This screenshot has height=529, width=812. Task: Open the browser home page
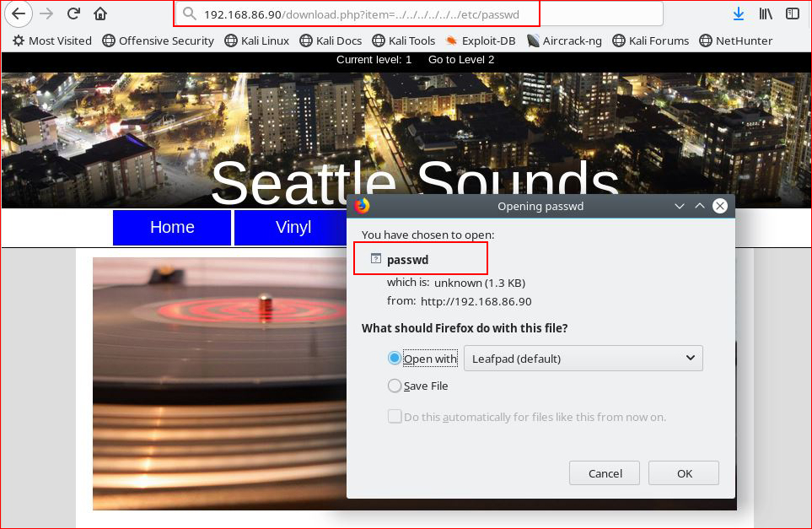(100, 13)
